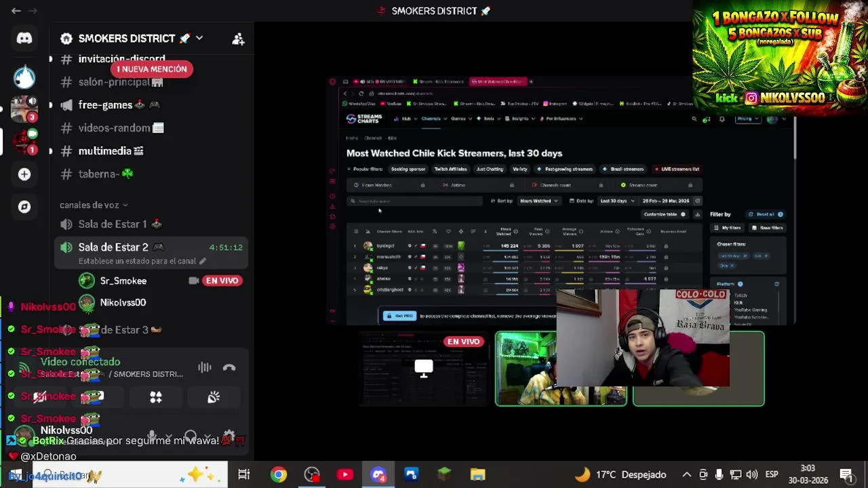Toggle microphone mute in user panel
The image size is (868, 488).
tap(151, 435)
